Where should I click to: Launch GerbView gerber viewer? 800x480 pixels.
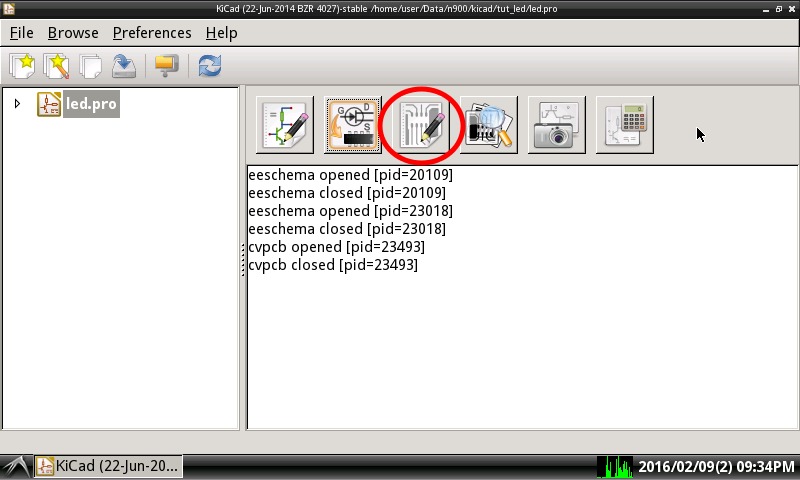(x=489, y=125)
